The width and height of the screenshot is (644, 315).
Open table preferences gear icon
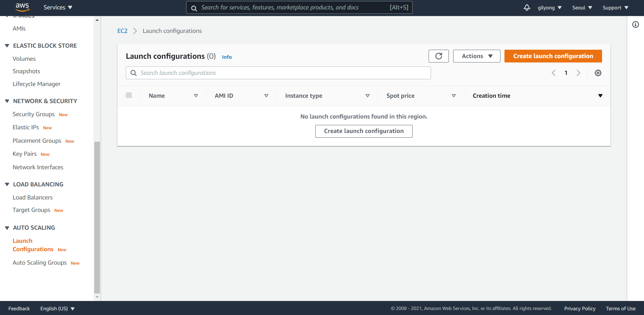(598, 73)
